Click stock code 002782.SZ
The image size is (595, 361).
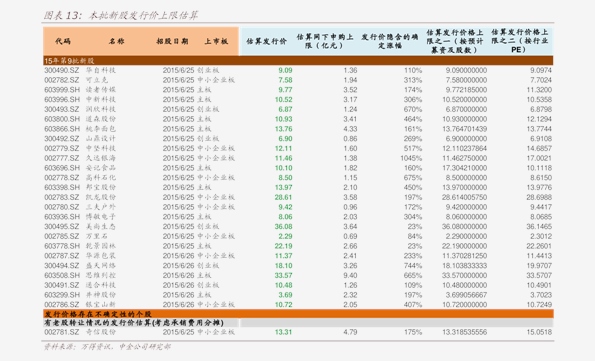[61, 80]
